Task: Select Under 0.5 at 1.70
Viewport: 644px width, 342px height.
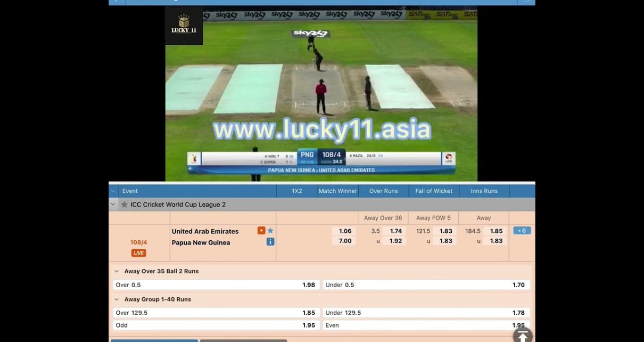Action: click(x=426, y=285)
